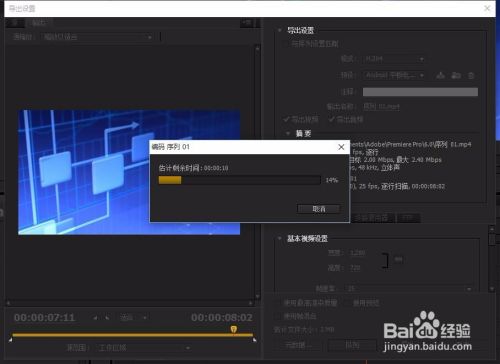Click the yellow playhead marker on timeline
This screenshot has width=500, height=364.
pyautogui.click(x=234, y=329)
